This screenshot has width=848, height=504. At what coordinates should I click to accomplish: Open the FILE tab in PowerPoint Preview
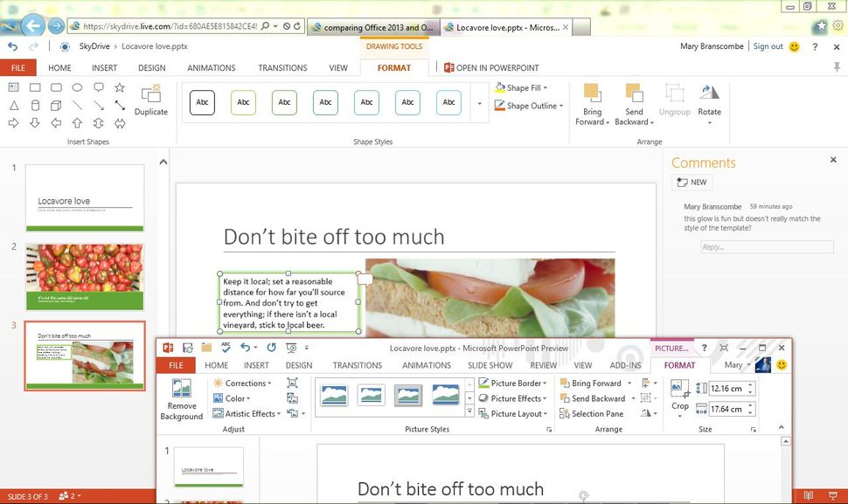175,365
